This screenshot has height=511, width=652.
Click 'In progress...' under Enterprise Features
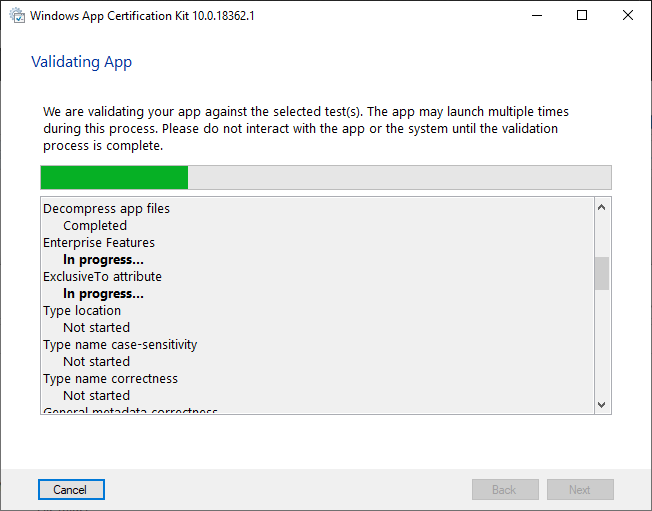pos(104,259)
